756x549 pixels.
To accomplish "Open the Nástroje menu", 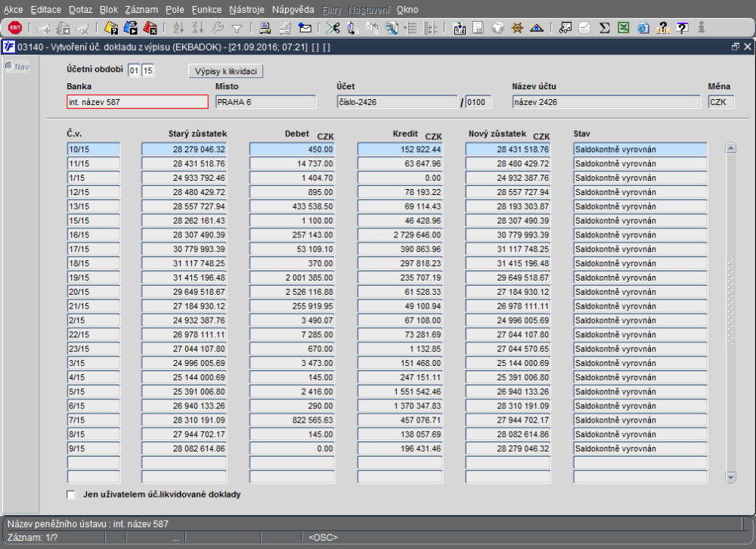I will tap(243, 10).
